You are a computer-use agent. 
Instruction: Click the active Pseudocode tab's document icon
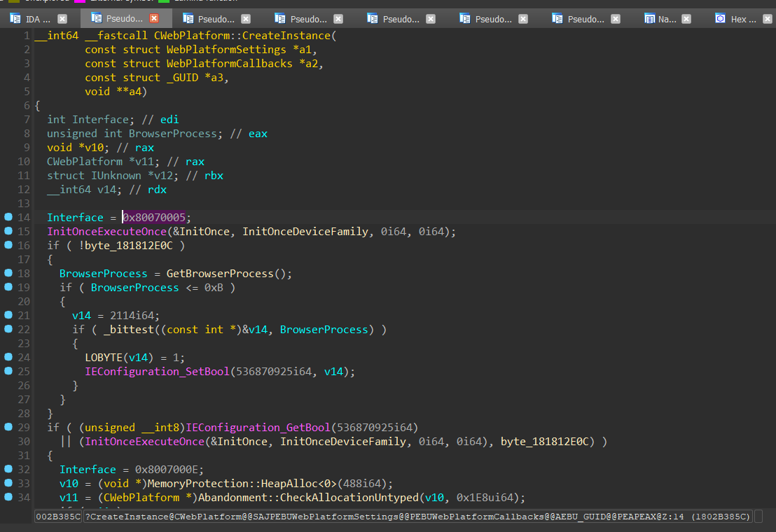point(95,19)
